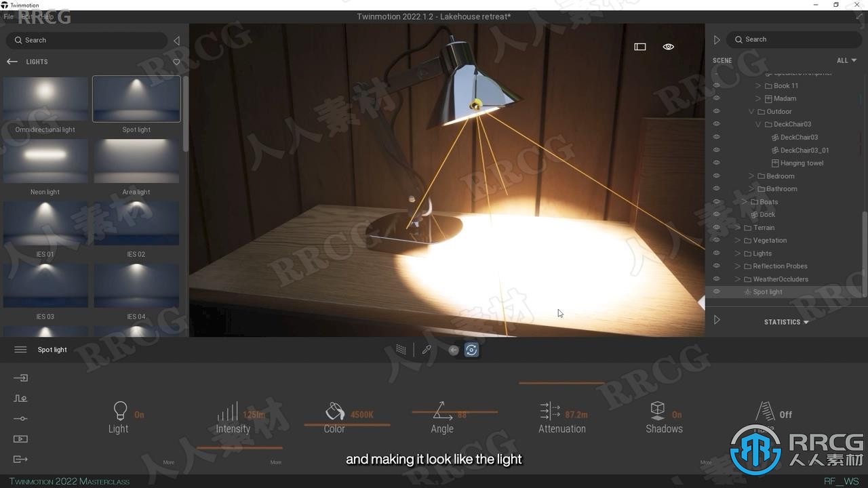868x488 pixels.
Task: Hide the Lights folder
Action: (716, 253)
